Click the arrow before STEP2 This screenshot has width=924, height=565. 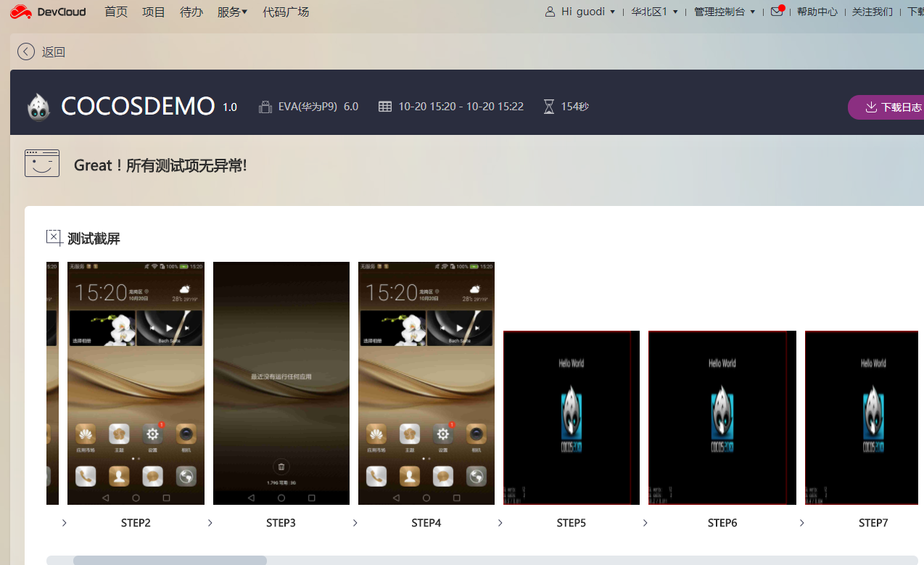tap(65, 523)
